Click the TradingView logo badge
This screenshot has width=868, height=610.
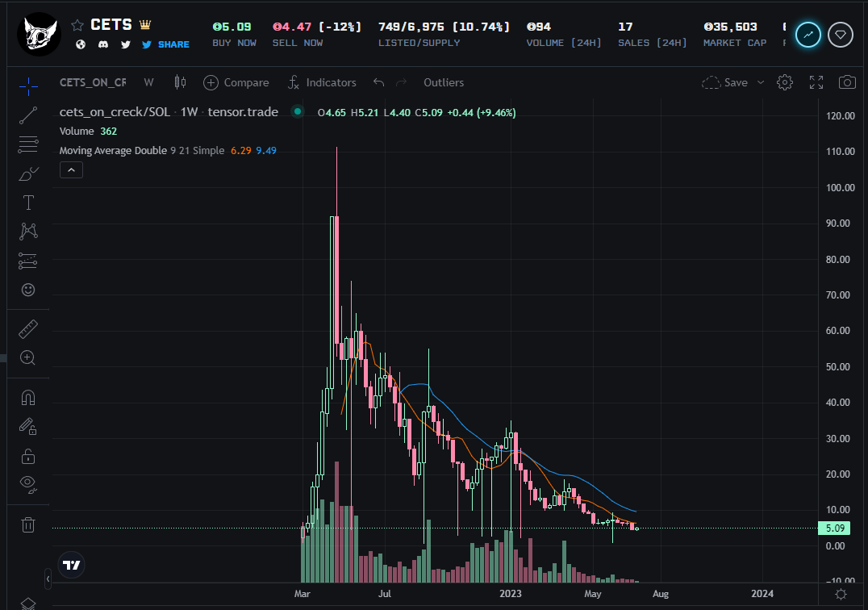[x=72, y=565]
